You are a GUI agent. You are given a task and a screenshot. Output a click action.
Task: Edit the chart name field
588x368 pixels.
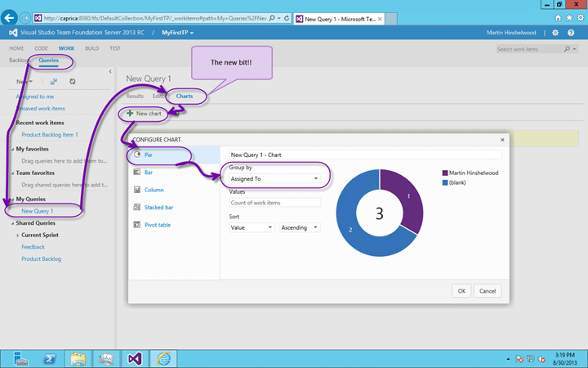click(365, 155)
